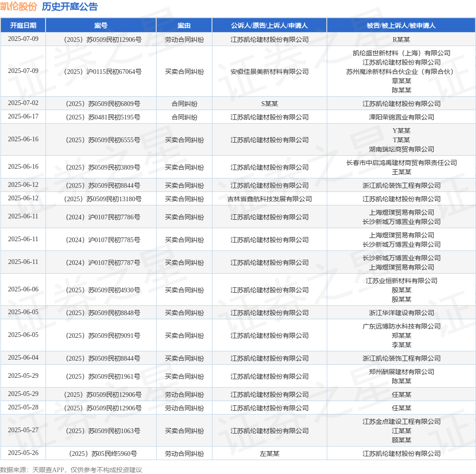Select the date 2025-06-04
Image resolution: width=476 pixels, height=474 pixels.
click(23, 357)
